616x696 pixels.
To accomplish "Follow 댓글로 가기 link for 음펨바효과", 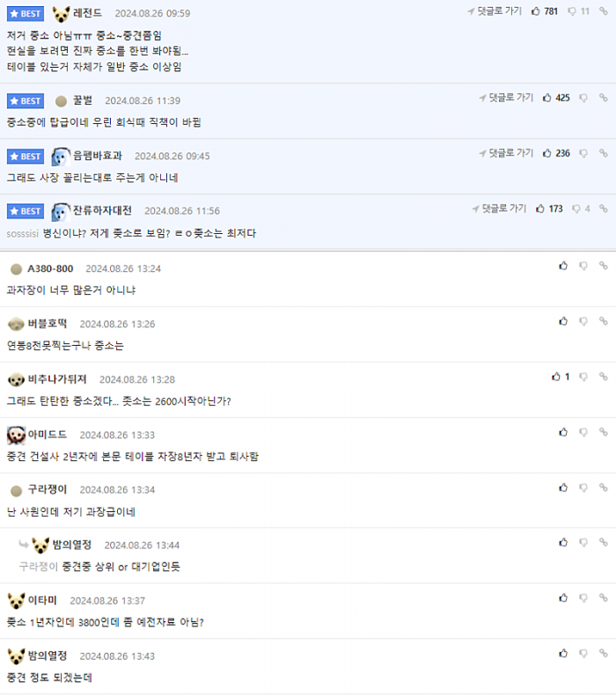I will (x=506, y=153).
